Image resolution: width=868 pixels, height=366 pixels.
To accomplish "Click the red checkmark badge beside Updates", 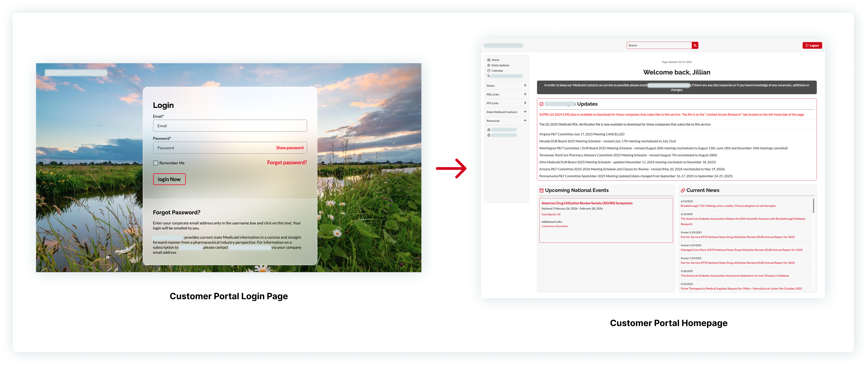I will click(x=541, y=104).
